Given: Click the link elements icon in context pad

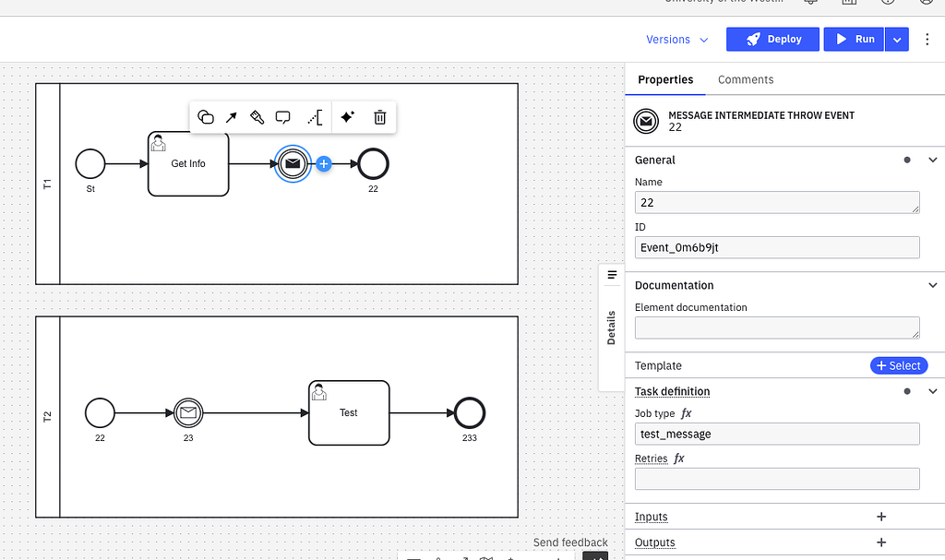Looking at the screenshot, I should [x=312, y=117].
